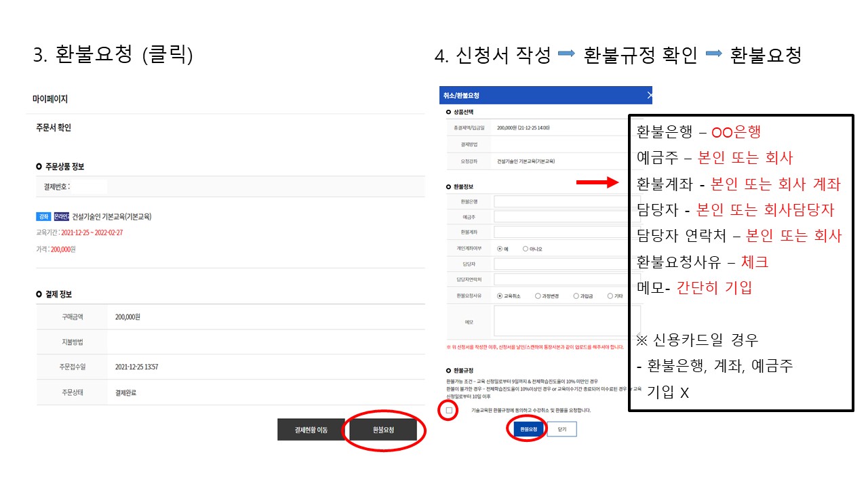The width and height of the screenshot is (868, 488).
Task: Click the blue 강좌 badge
Action: pyautogui.click(x=44, y=217)
